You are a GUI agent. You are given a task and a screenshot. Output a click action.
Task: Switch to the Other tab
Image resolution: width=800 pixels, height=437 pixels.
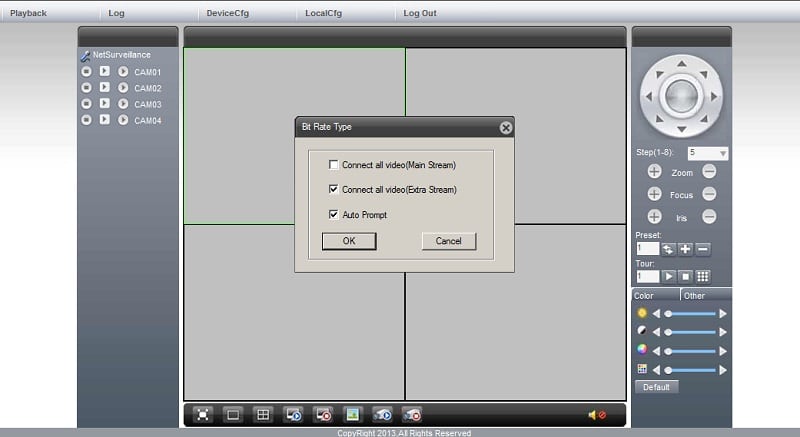click(694, 295)
